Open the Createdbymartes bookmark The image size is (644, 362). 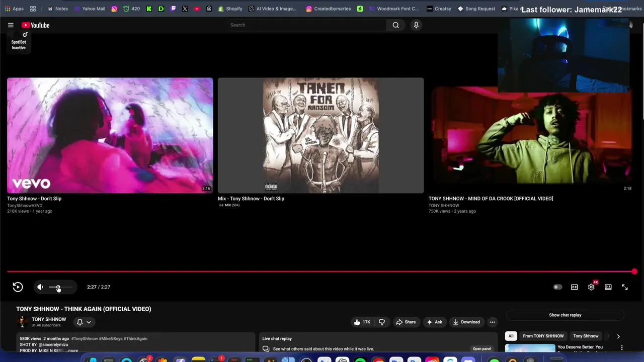click(x=328, y=9)
